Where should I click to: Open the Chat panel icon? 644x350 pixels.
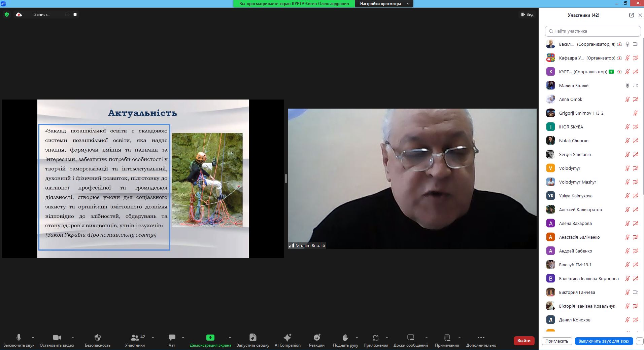[172, 338]
